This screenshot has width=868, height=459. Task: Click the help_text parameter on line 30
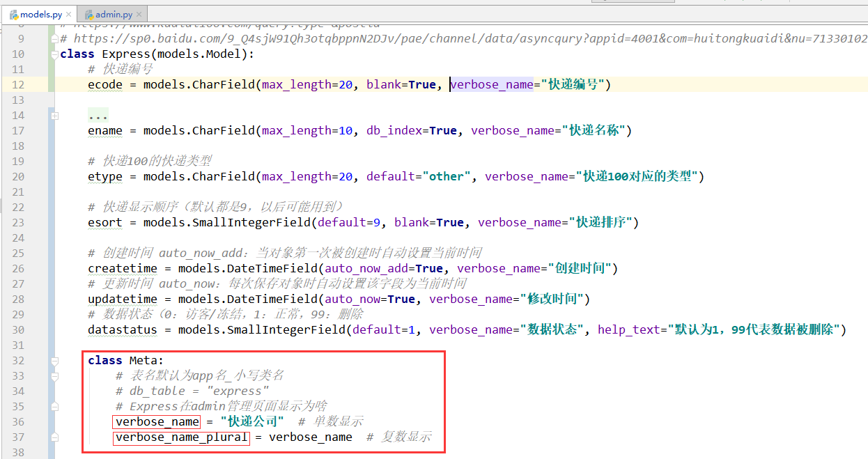point(718,330)
